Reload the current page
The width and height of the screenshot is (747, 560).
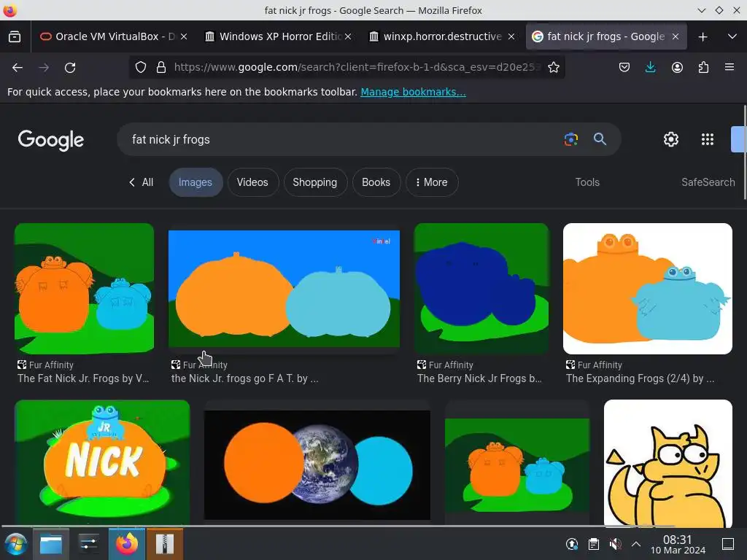(70, 68)
